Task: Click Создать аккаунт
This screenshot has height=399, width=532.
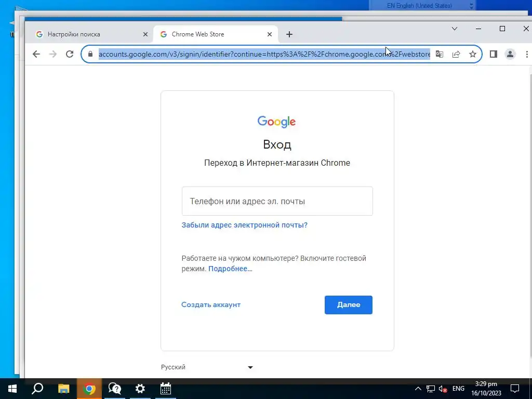Action: point(211,304)
